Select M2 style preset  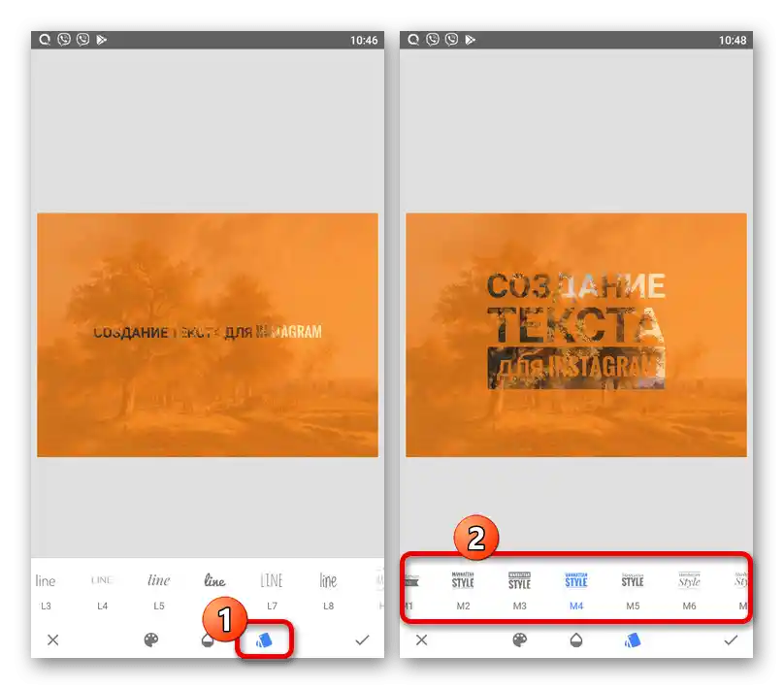pyautogui.click(x=463, y=591)
